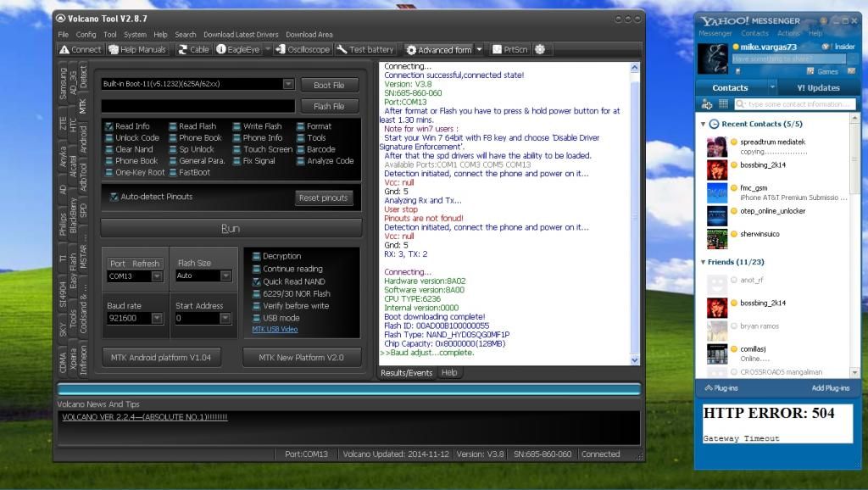
Task: Enable Verify before write checkbox
Action: (256, 306)
